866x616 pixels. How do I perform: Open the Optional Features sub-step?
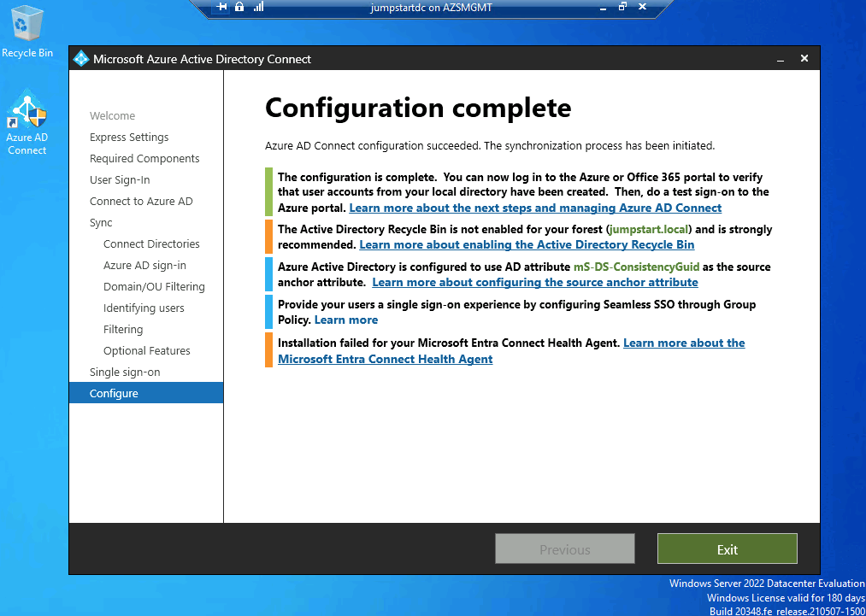147,351
